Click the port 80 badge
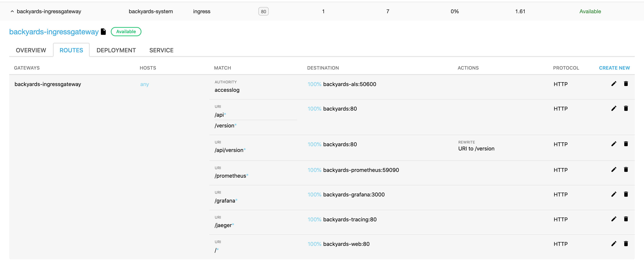The width and height of the screenshot is (644, 261). (x=263, y=11)
